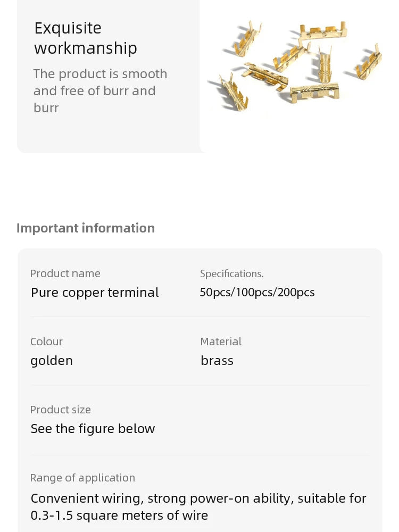Click the smooth, burr-free description text

pyautogui.click(x=100, y=91)
